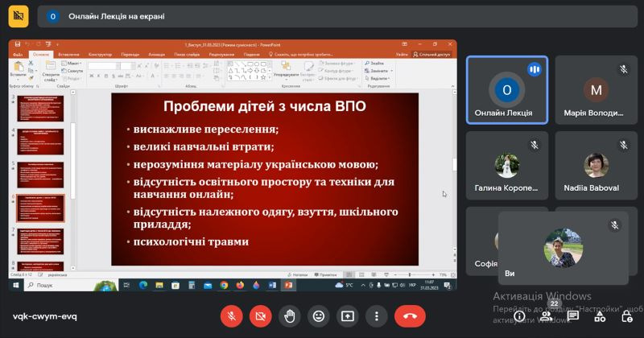
Task: Click your own self-view tile labeled Ви
Action: click(563, 248)
